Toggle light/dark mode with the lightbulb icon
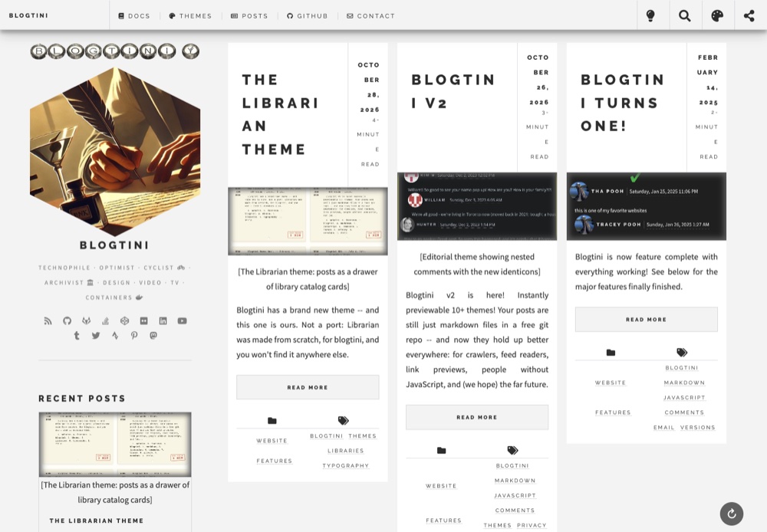 click(x=650, y=15)
